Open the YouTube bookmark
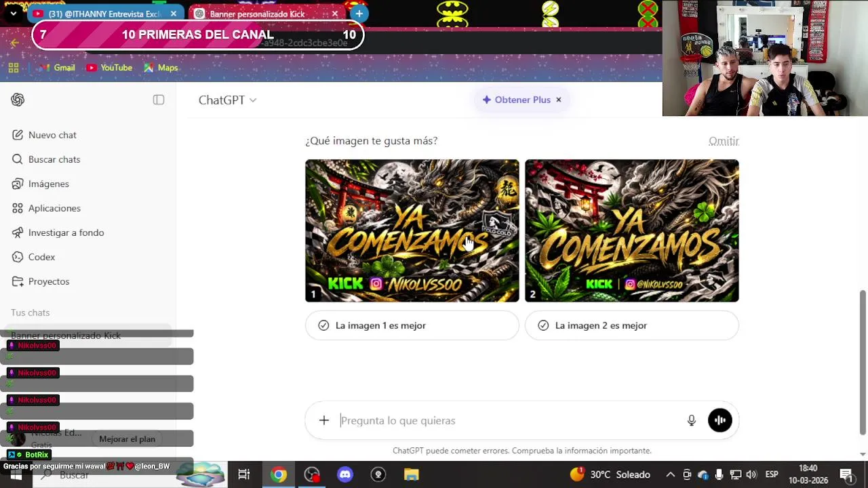The height and width of the screenshot is (488, 868). [x=109, y=68]
